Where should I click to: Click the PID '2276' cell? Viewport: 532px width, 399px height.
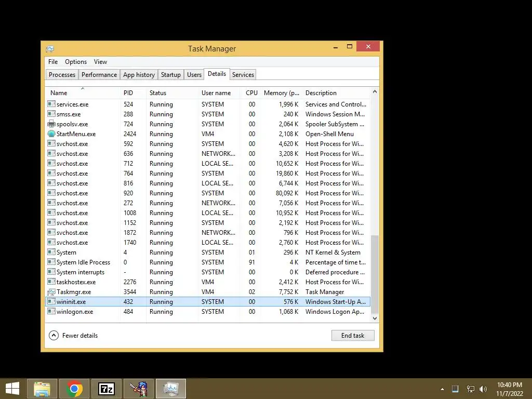(129, 282)
